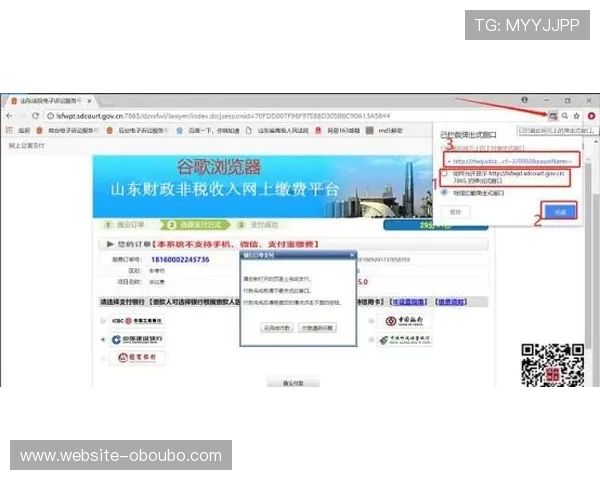The image size is (600, 480).
Task: Click order number 18160002245736
Action: [180, 260]
